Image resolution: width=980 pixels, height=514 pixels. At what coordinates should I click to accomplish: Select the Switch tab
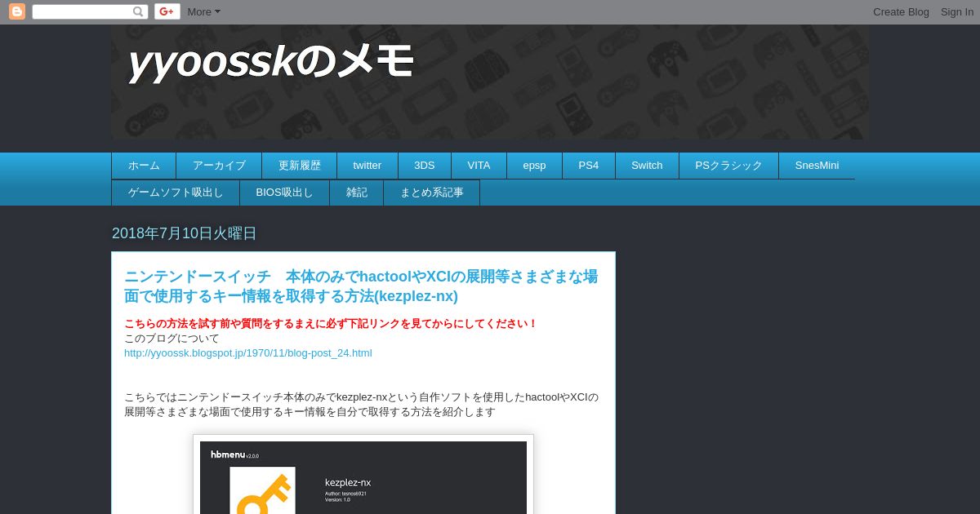647,165
